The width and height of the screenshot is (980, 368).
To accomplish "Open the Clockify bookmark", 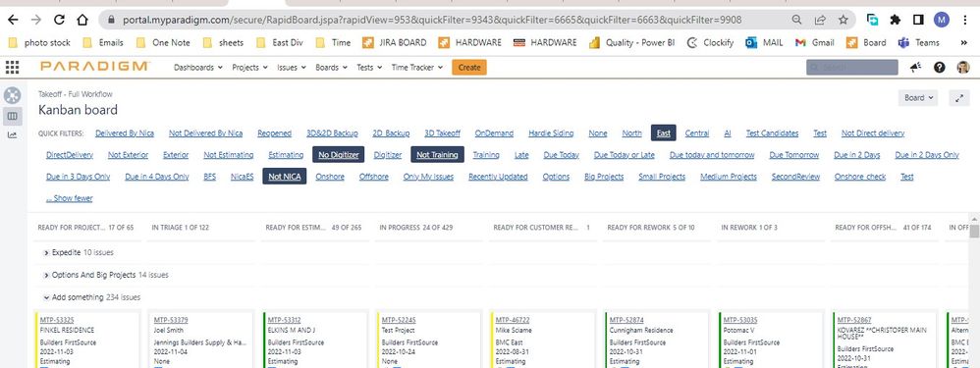I will 710,42.
